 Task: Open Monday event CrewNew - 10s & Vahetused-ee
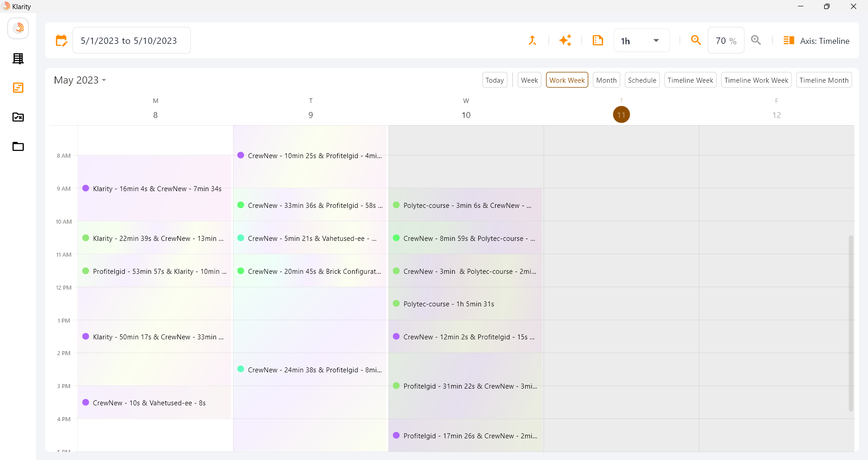coord(155,403)
